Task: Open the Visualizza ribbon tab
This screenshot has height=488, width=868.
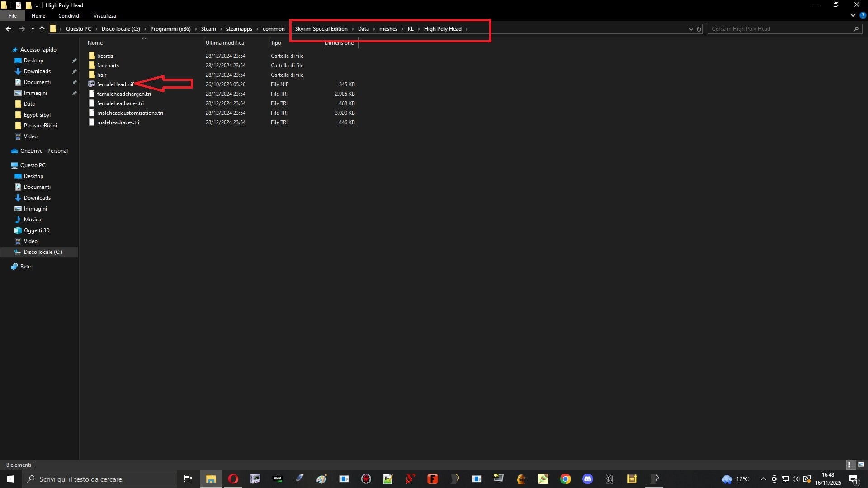Action: 104,16
